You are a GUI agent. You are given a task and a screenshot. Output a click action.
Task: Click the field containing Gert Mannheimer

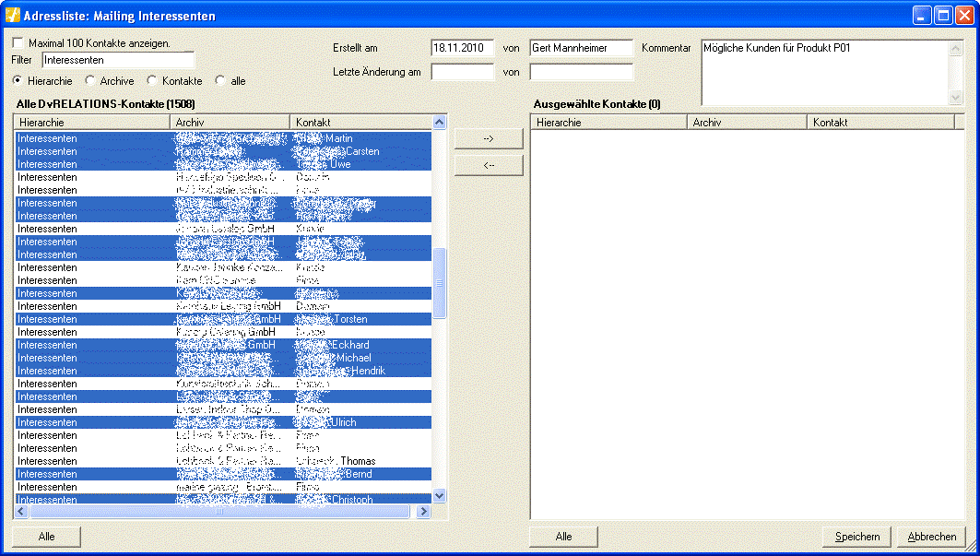tap(581, 48)
